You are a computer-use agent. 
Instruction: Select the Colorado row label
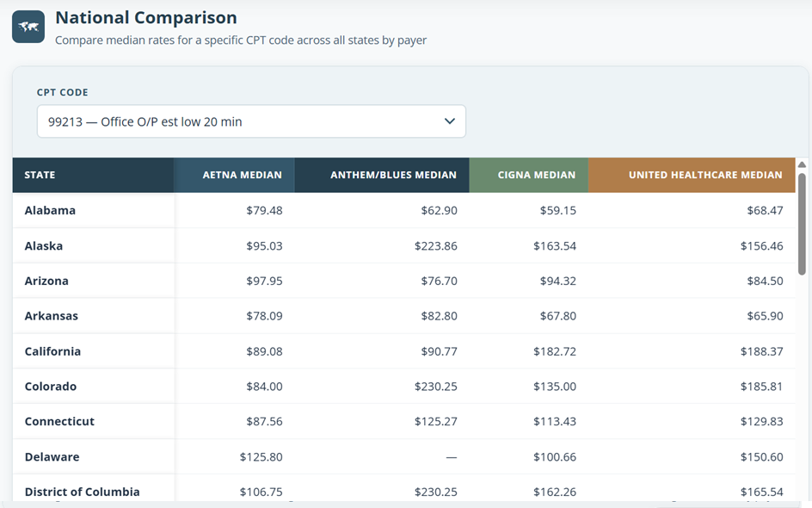pyautogui.click(x=51, y=387)
